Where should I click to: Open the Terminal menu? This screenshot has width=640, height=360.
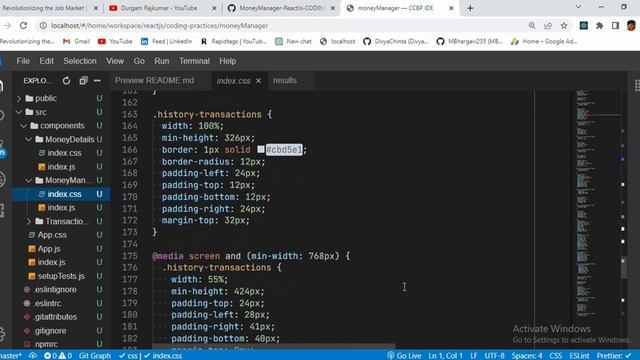pyautogui.click(x=194, y=61)
